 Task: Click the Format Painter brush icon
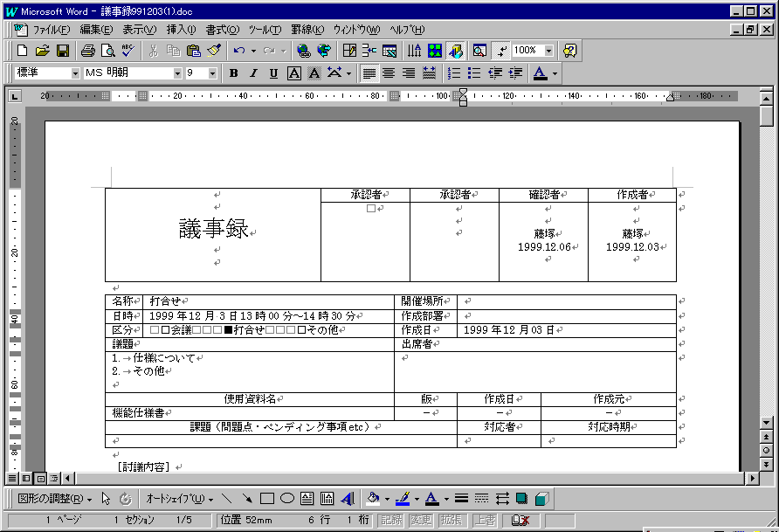(x=214, y=51)
